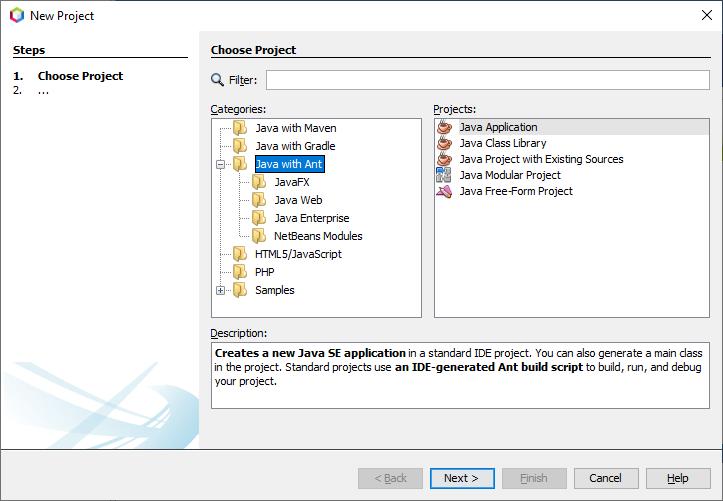Select the HTML5/JavaScript category
This screenshot has width=723, height=501.
298,254
